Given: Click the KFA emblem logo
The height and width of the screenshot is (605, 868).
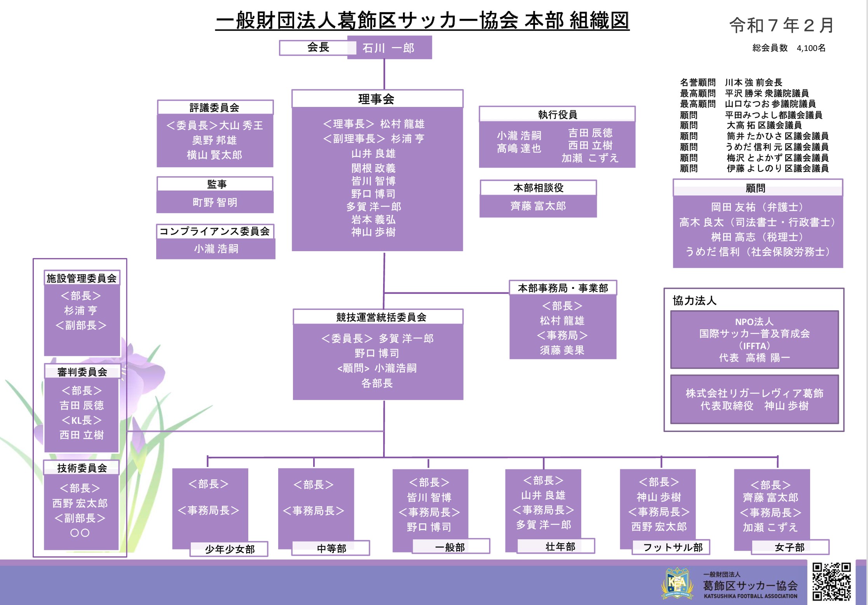Looking at the screenshot, I should 677,583.
